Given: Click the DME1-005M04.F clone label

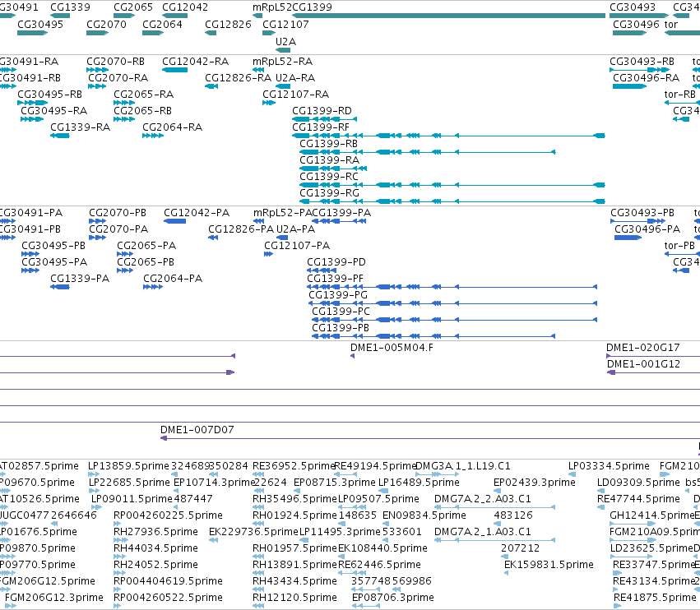Looking at the screenshot, I should [392, 348].
